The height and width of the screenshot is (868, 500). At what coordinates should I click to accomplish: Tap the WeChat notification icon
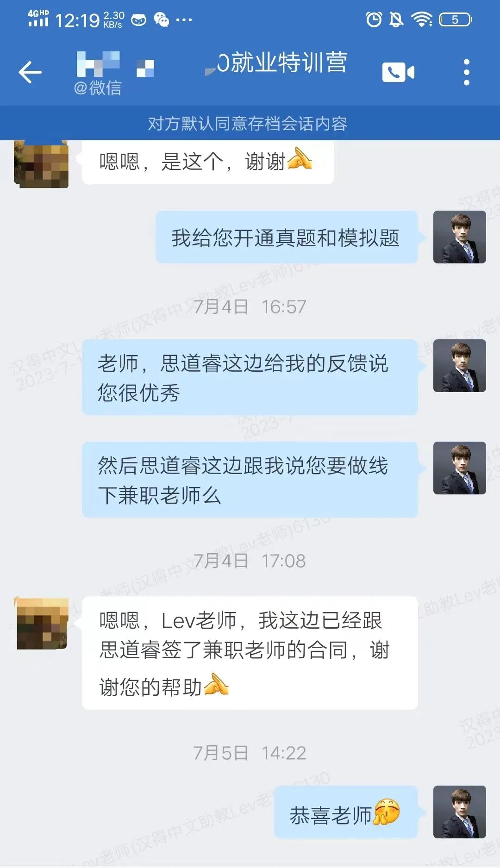pyautogui.click(x=161, y=20)
